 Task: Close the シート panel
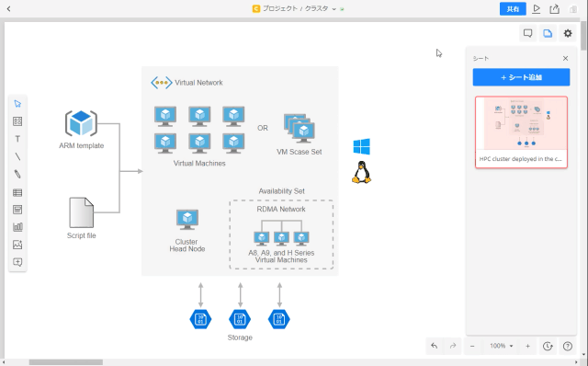(566, 58)
